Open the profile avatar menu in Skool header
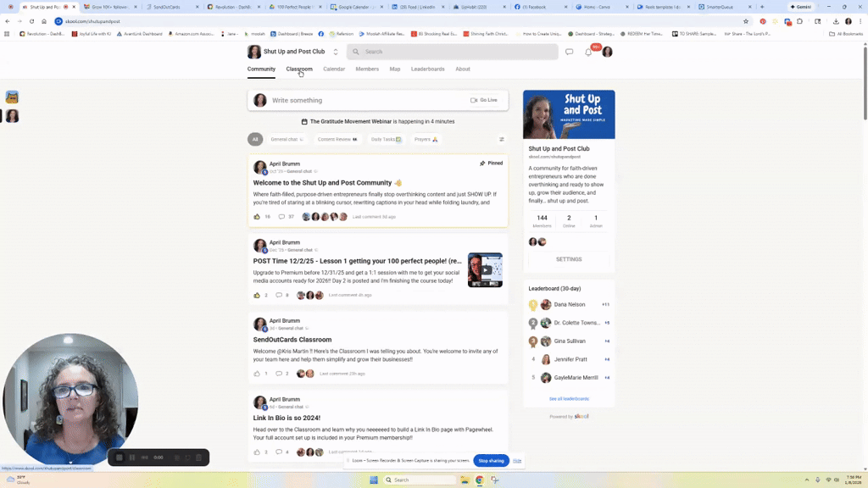The image size is (868, 488). (x=607, y=52)
